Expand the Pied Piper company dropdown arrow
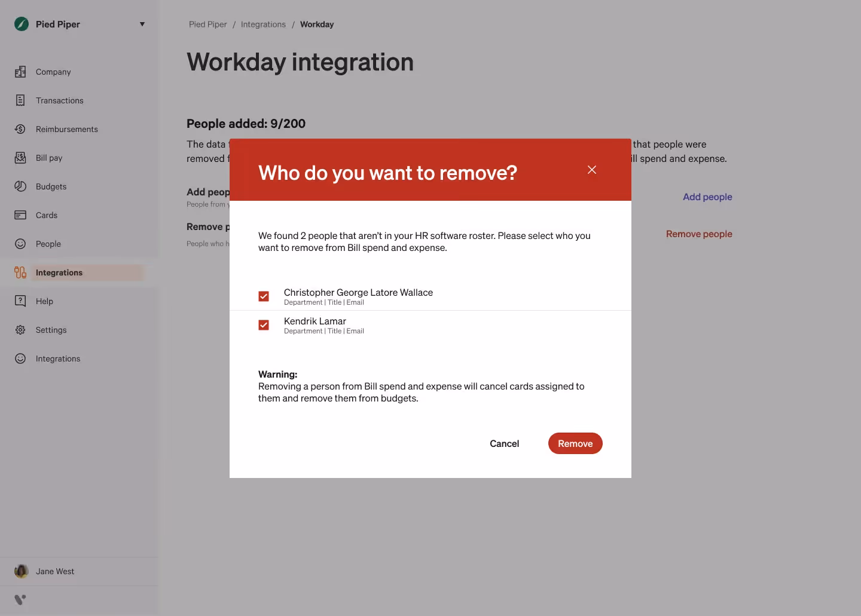This screenshot has width=861, height=616. [x=142, y=24]
